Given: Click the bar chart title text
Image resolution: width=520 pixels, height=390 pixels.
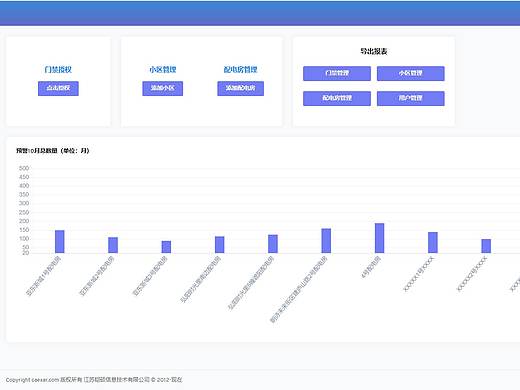Looking at the screenshot, I should (x=53, y=151).
